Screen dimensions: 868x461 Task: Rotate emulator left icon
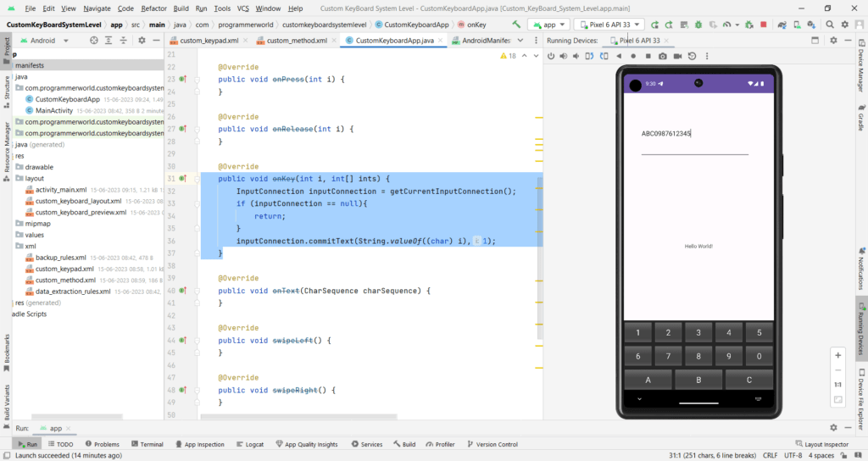tap(590, 56)
